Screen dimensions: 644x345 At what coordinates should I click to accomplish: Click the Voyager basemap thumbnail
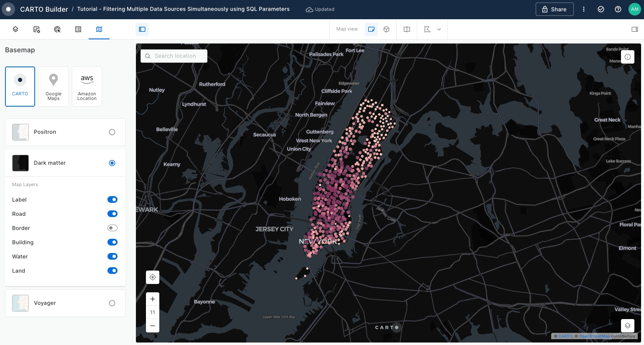click(x=20, y=303)
